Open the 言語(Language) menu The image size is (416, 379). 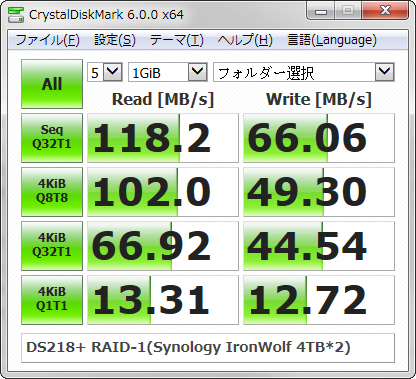[332, 40]
